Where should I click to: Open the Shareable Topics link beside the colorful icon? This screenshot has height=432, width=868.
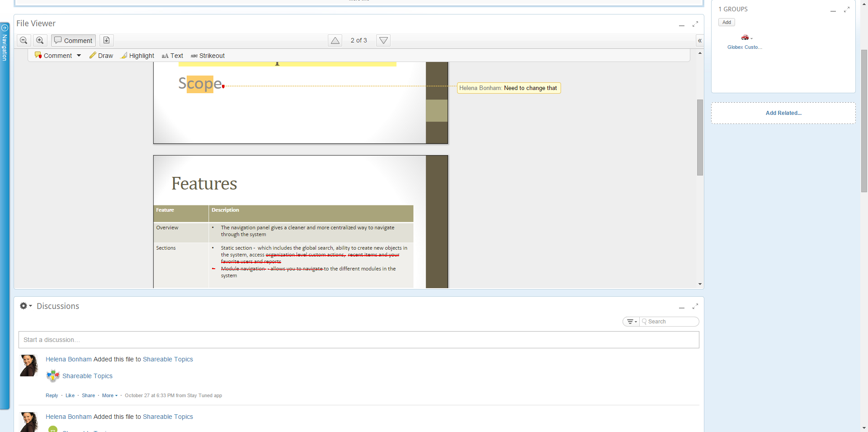coord(87,376)
